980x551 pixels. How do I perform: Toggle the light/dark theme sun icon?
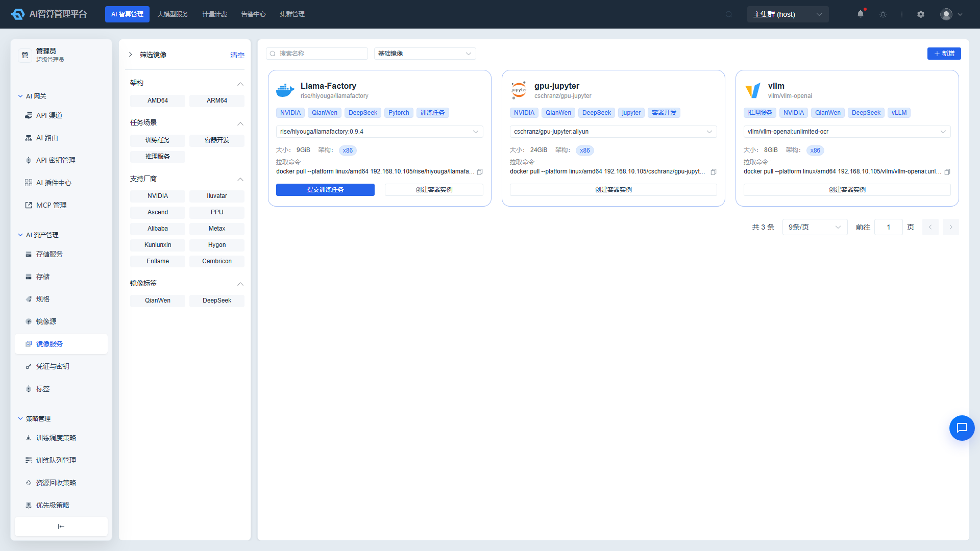(883, 14)
